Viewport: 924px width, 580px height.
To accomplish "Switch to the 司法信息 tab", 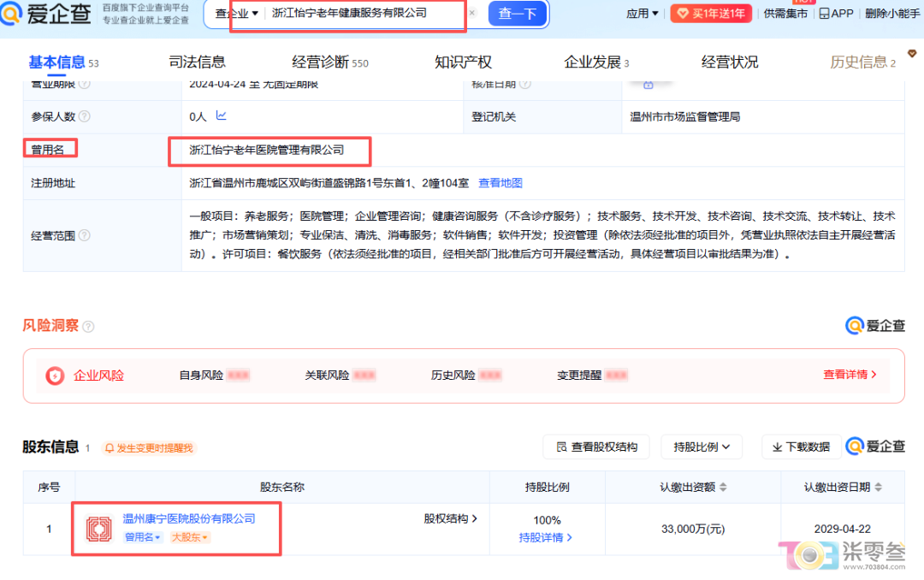I will 197,62.
